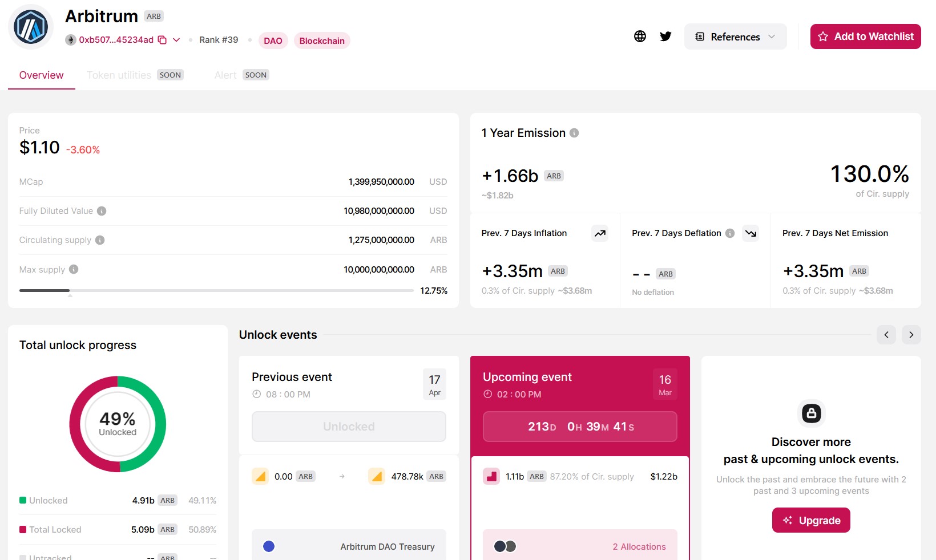Click the MCap value 1,399,950,000.00
The width and height of the screenshot is (936, 560).
[x=381, y=182]
